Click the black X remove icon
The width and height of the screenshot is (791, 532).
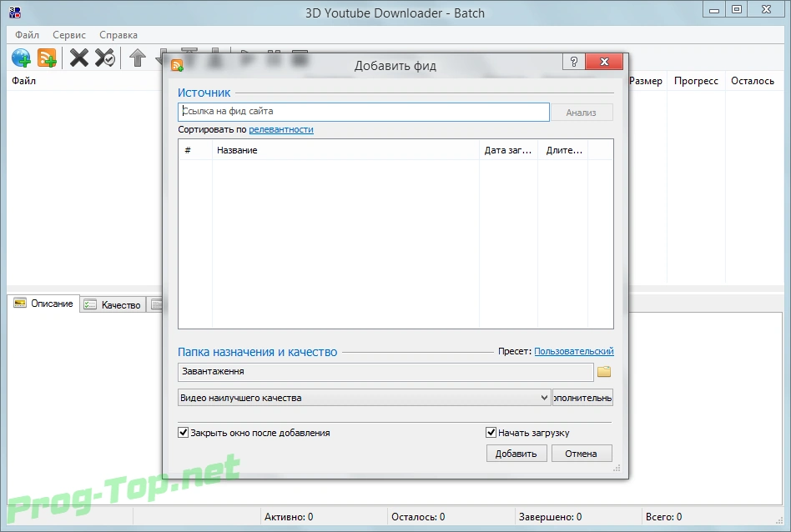[x=79, y=58]
